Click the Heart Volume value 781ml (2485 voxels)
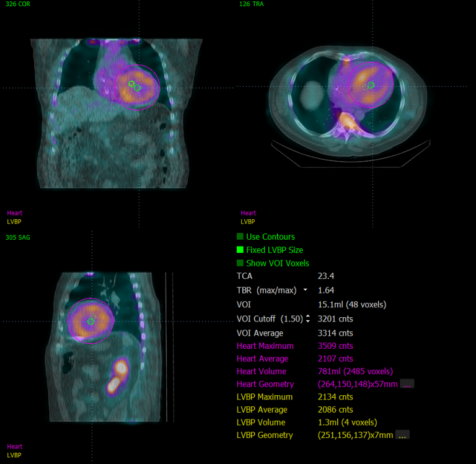476x464 pixels. coord(355,371)
